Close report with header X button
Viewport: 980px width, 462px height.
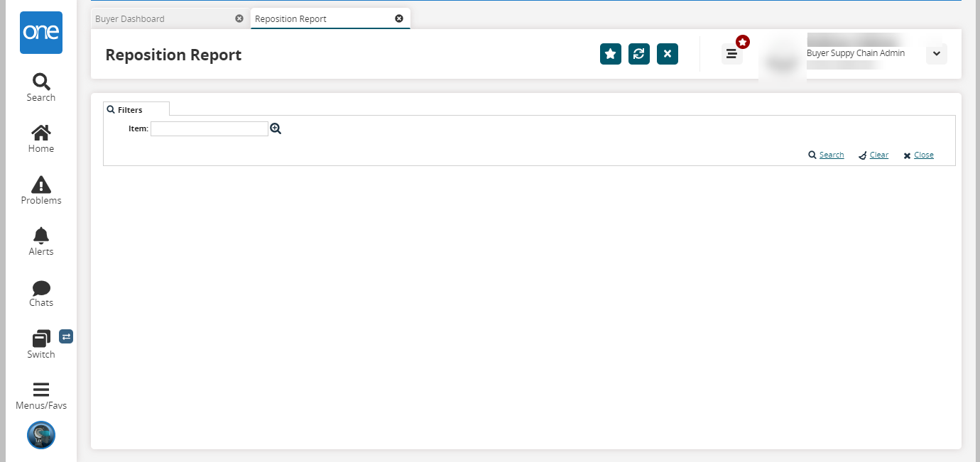[x=668, y=54]
